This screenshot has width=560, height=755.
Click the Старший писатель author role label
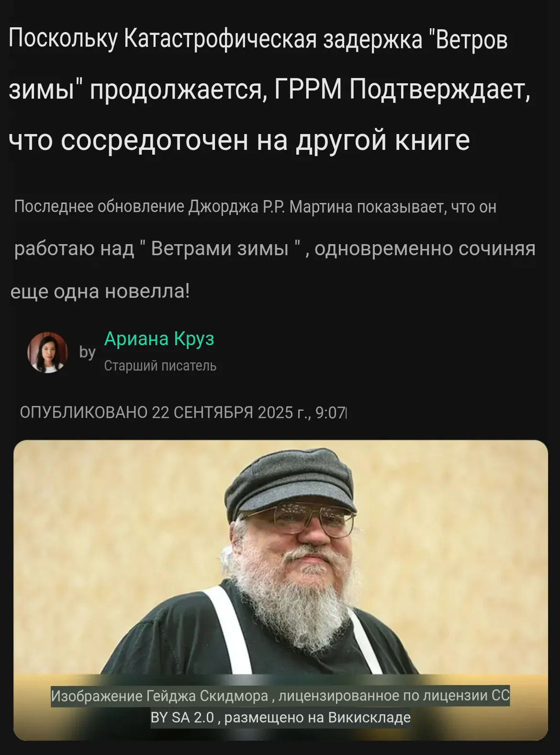click(x=160, y=366)
